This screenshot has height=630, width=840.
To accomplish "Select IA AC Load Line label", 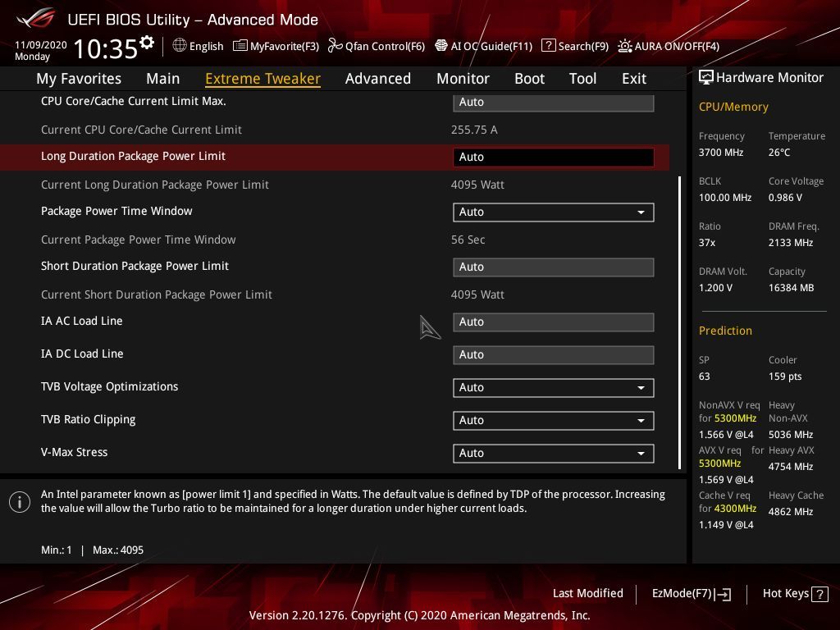I will (81, 321).
